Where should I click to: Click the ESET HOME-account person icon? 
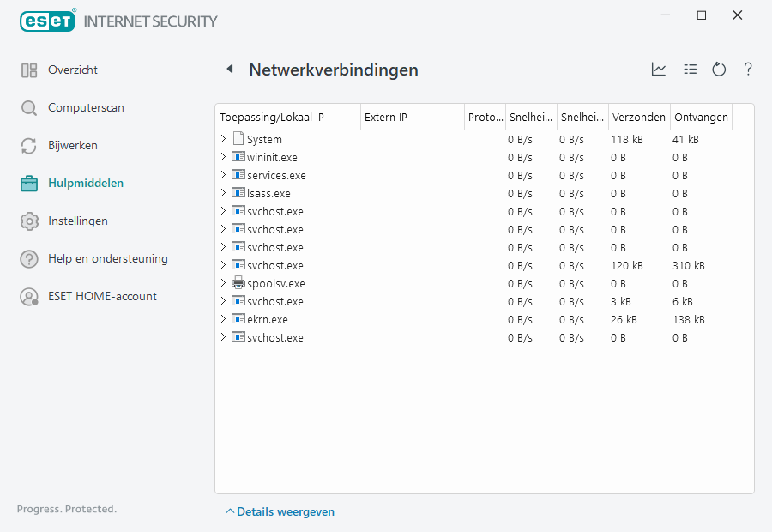[x=28, y=296]
